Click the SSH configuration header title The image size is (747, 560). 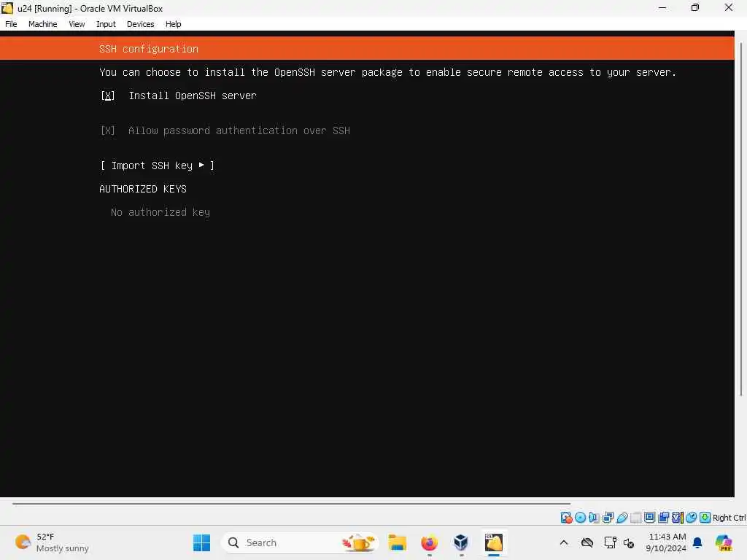149,49
